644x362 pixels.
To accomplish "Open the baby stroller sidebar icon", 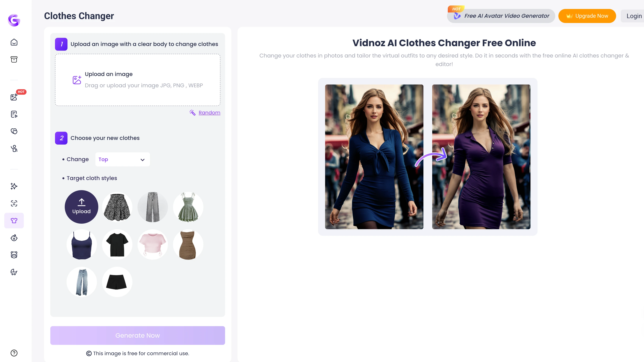I will tap(14, 272).
